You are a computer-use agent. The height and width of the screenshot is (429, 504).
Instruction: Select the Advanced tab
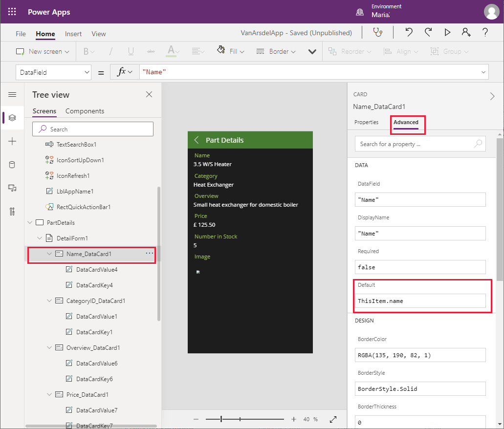tap(406, 122)
